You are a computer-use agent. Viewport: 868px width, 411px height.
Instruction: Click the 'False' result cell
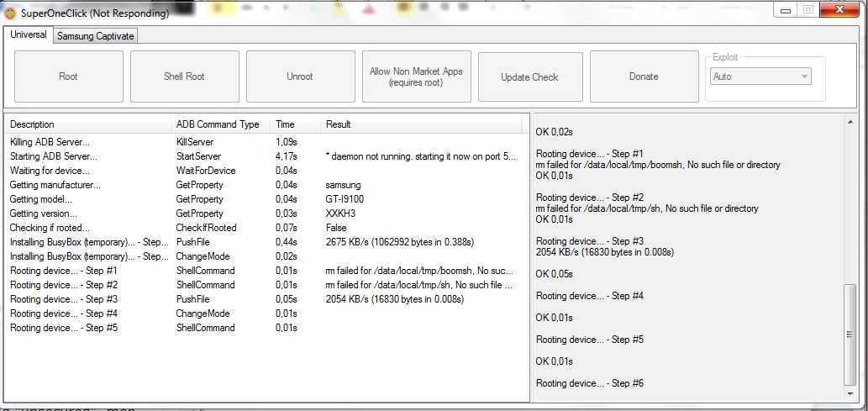[x=336, y=228]
